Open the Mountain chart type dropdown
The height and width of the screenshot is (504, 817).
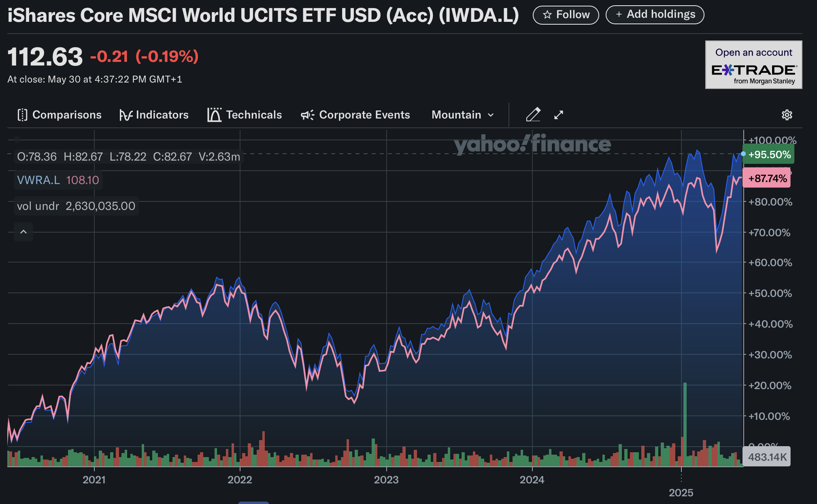456,115
